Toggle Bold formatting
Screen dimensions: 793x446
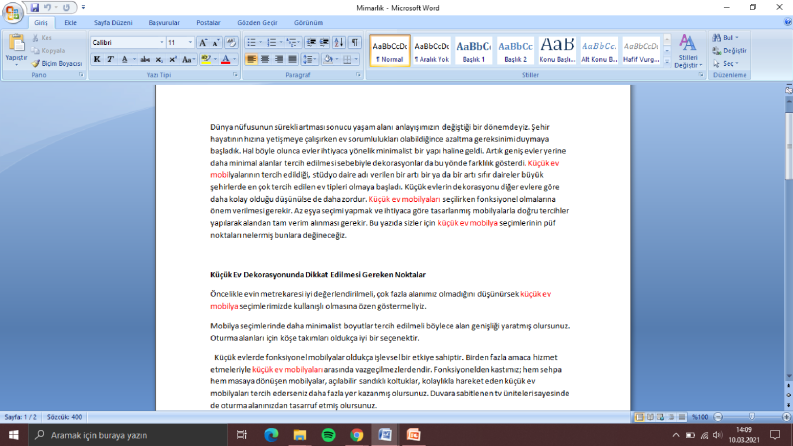point(97,60)
